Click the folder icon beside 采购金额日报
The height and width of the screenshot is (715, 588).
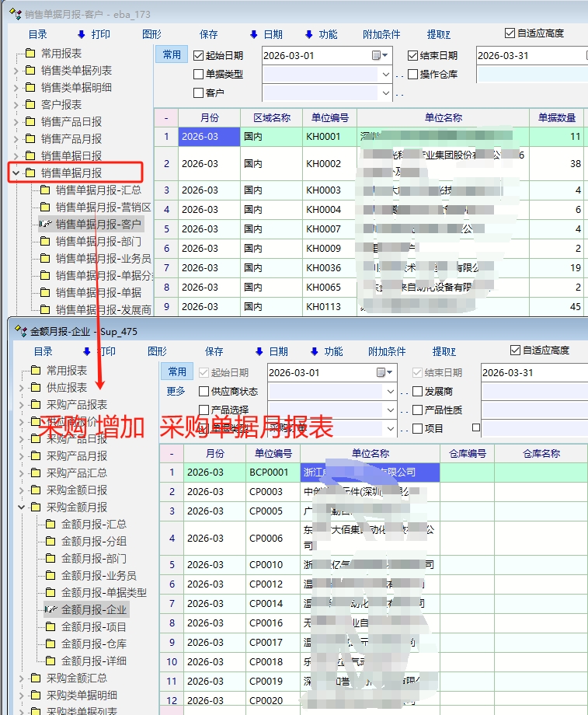tap(36, 490)
